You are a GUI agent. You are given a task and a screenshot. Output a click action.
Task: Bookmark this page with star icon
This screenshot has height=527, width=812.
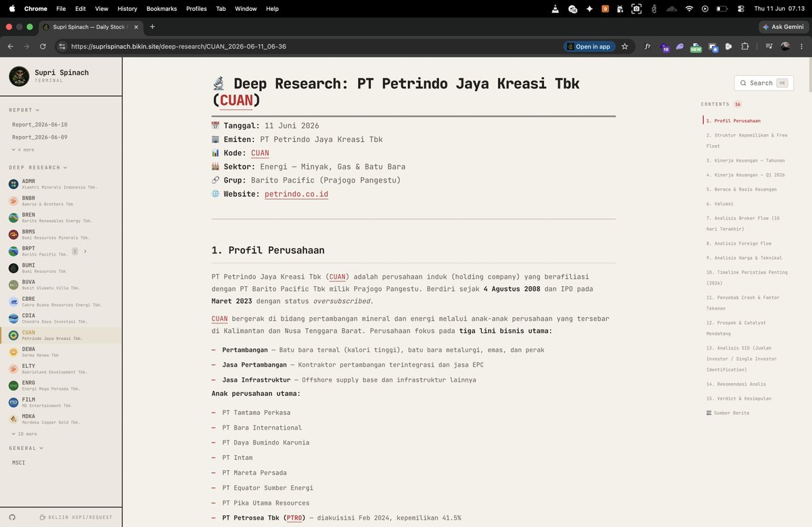click(625, 47)
